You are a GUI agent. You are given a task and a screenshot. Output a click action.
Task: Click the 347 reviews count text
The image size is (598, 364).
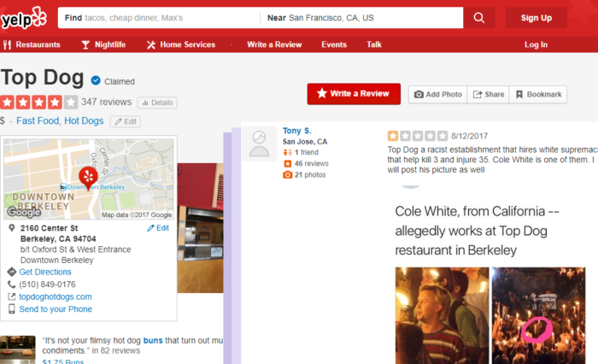[x=106, y=102]
